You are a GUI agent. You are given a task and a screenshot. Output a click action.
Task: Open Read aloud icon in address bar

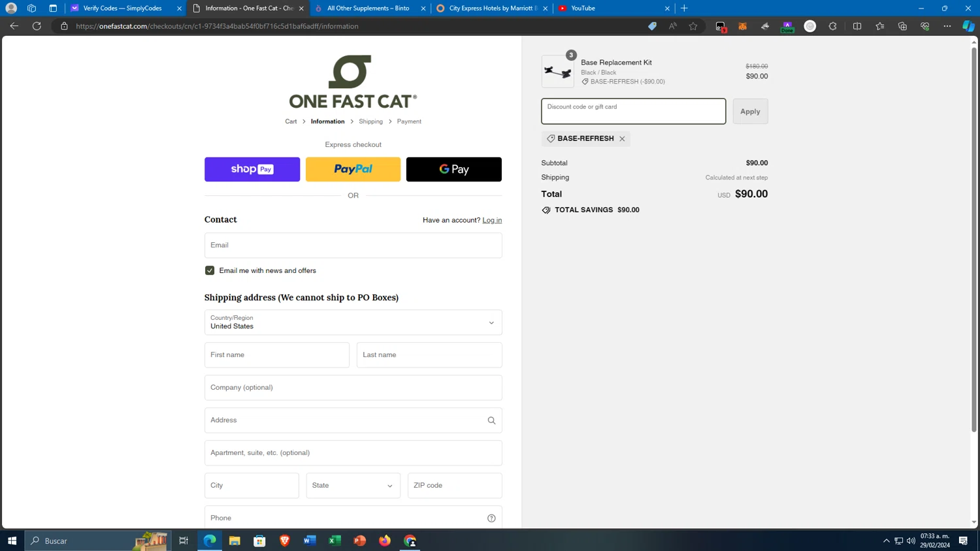coord(673,26)
